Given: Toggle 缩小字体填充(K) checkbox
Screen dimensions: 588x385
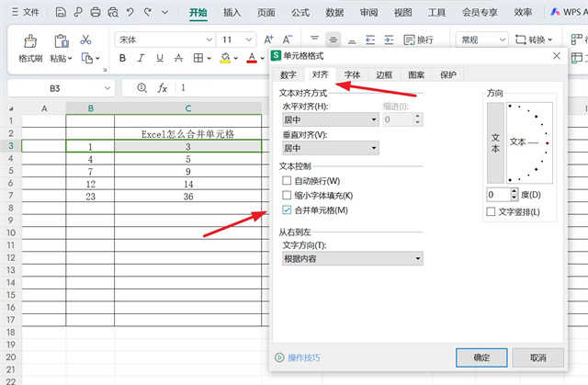Looking at the screenshot, I should [x=287, y=196].
